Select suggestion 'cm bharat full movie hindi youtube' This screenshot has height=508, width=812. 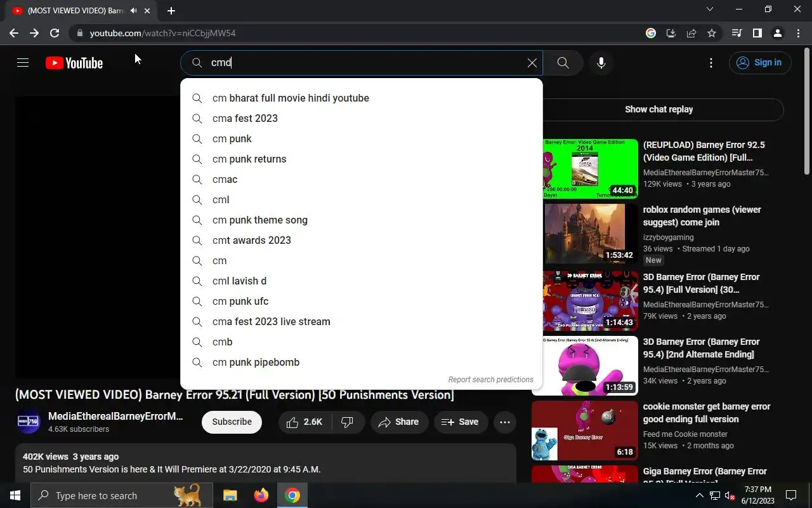362,98
